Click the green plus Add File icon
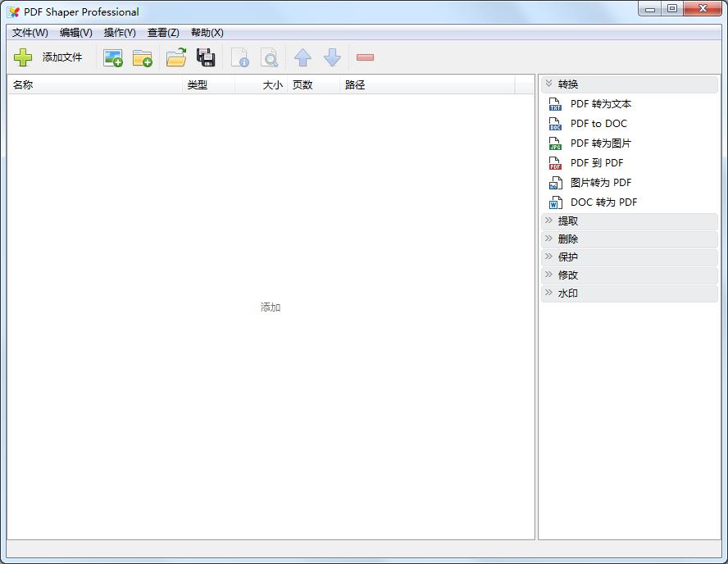The width and height of the screenshot is (728, 564). [x=23, y=57]
